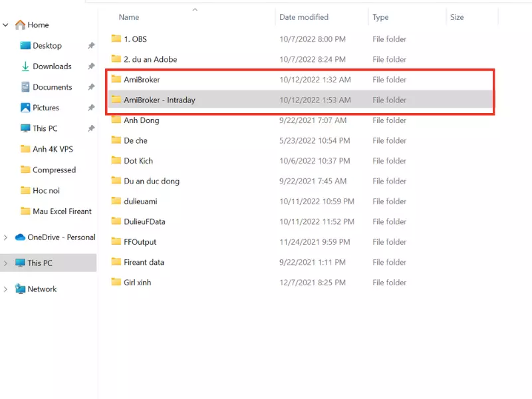Click the Mau Excel Fireant folder icon
Screen dimensions: 532x399
click(25, 211)
